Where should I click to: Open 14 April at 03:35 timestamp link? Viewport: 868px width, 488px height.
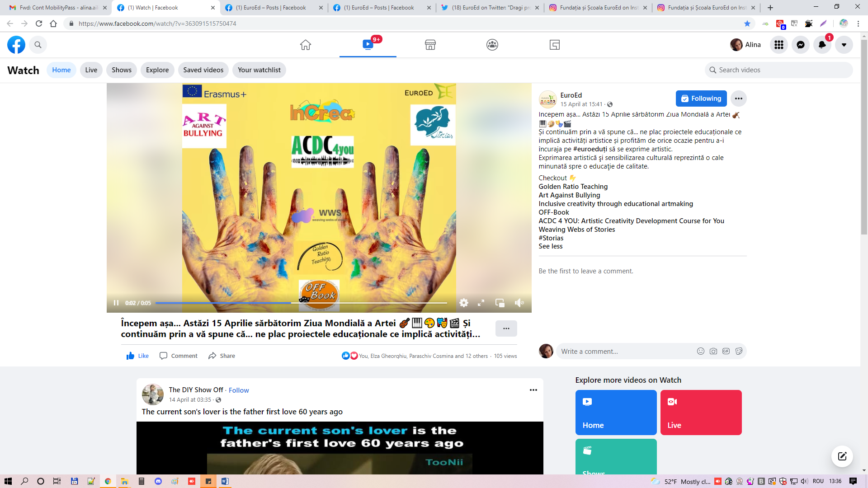tap(190, 400)
